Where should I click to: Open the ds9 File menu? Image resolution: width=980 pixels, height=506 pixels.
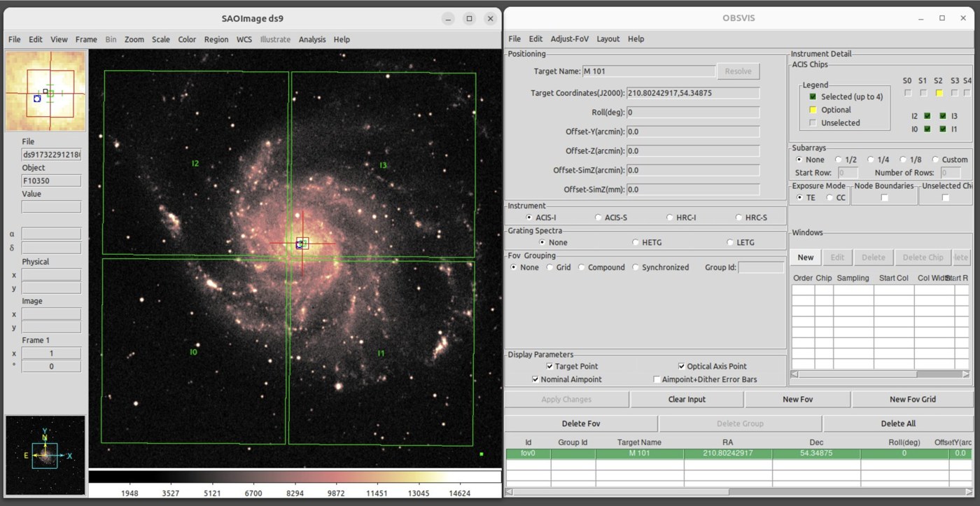tap(14, 39)
